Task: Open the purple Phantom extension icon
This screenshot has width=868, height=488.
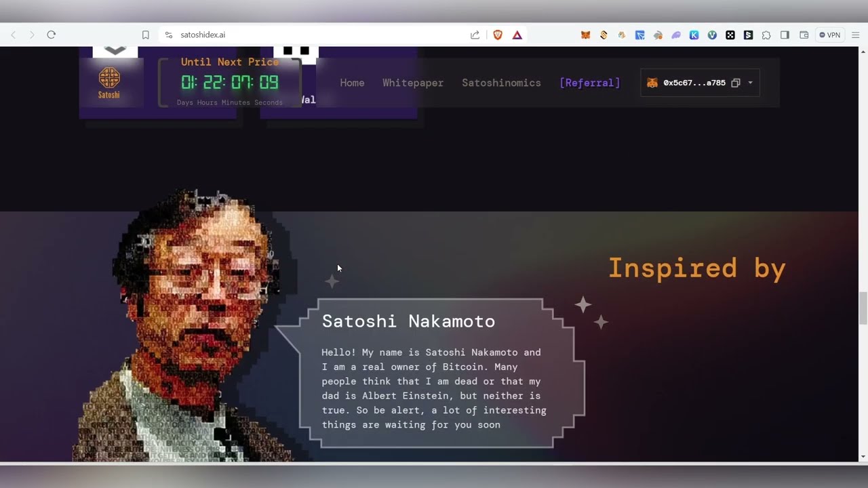Action: (x=676, y=35)
